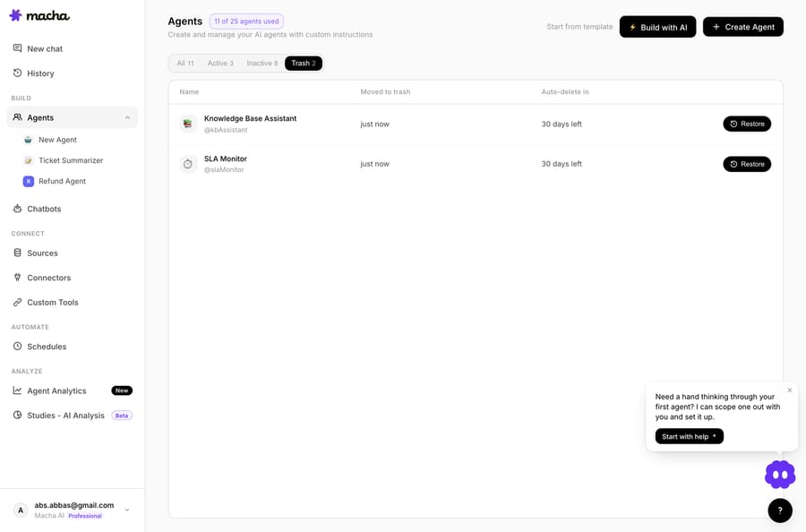Click the Build with AI button

coord(657,27)
